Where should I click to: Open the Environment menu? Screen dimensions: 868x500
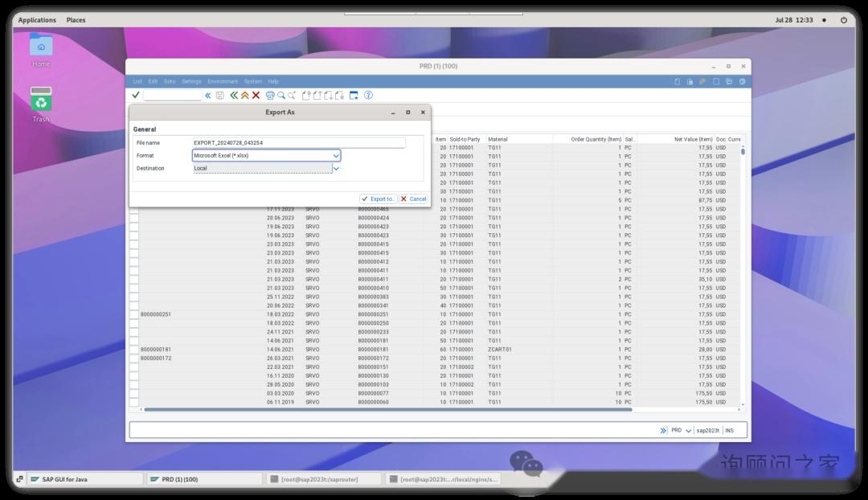(223, 81)
